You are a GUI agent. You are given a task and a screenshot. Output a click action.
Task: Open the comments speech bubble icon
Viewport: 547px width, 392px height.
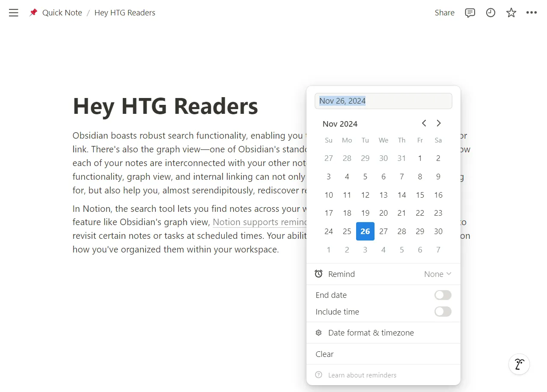tap(470, 13)
